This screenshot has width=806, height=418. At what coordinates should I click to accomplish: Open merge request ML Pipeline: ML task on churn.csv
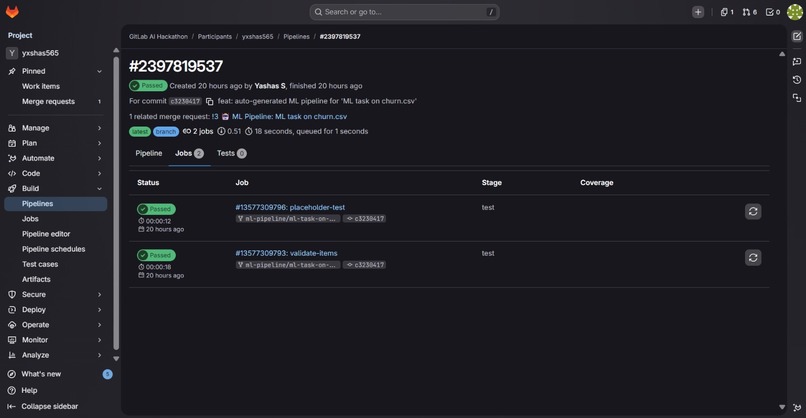pos(289,117)
